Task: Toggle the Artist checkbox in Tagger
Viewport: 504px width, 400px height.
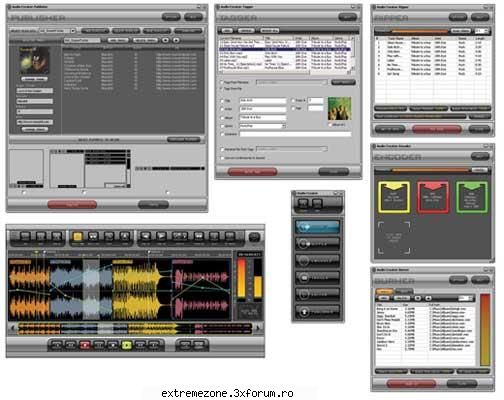Action: coord(223,109)
